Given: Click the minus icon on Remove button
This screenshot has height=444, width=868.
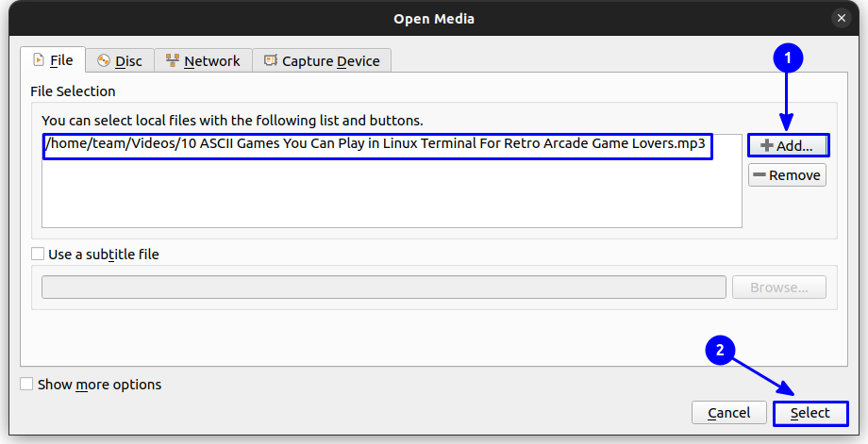Looking at the screenshot, I should (759, 175).
